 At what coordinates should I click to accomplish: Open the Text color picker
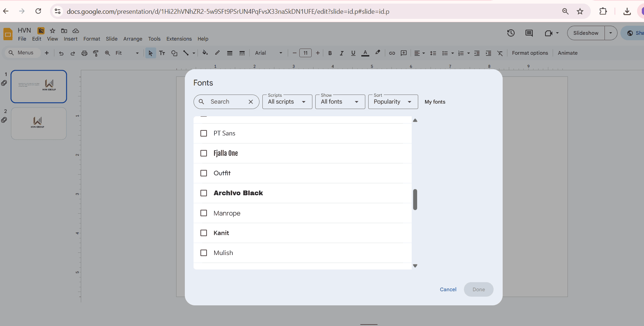pos(365,53)
